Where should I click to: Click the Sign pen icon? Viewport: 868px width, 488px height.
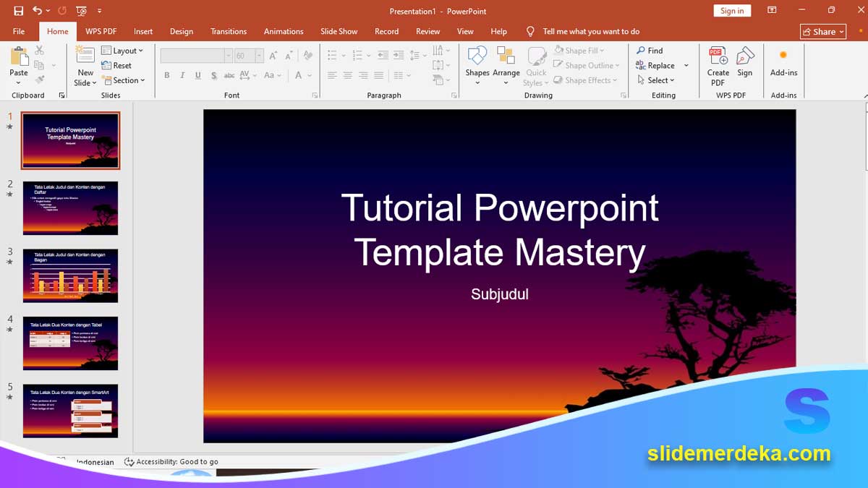click(745, 56)
